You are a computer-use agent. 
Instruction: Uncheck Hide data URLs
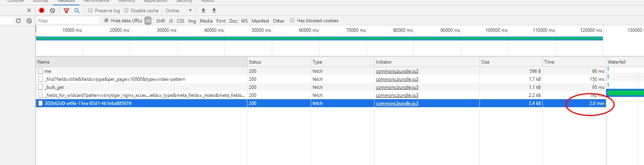pyautogui.click(x=107, y=20)
